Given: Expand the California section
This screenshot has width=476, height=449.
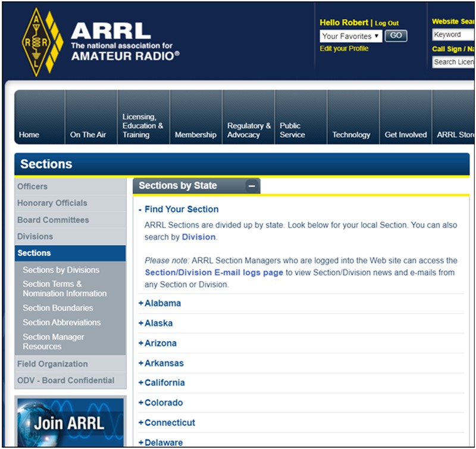Looking at the screenshot, I should click(x=164, y=383).
